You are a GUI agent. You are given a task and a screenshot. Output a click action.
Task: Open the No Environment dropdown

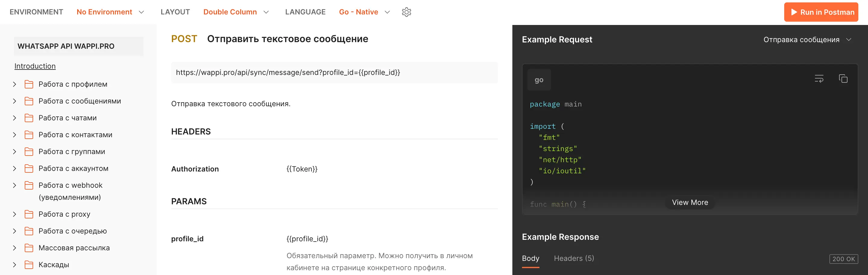point(110,12)
